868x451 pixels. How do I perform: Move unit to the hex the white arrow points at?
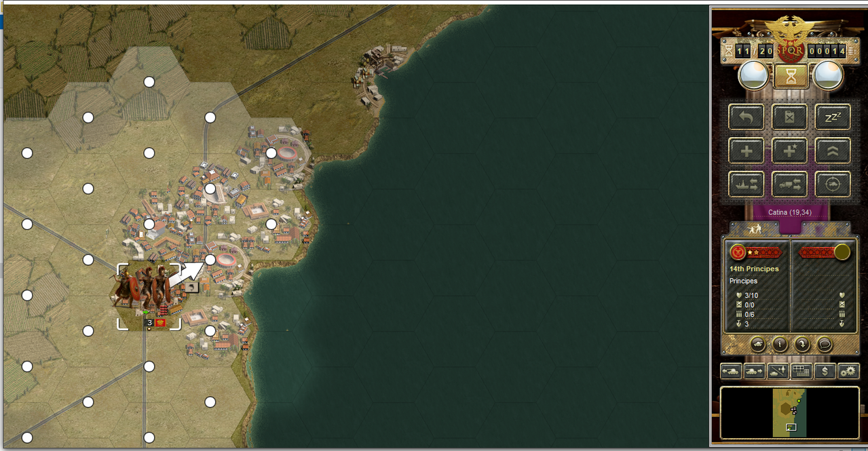(x=210, y=260)
